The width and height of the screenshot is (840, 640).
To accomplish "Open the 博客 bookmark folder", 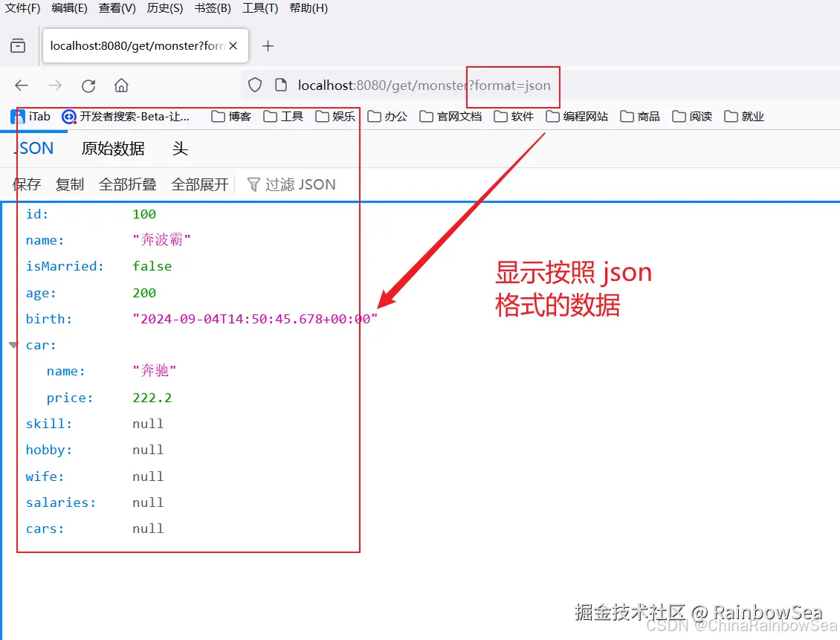I will point(231,116).
